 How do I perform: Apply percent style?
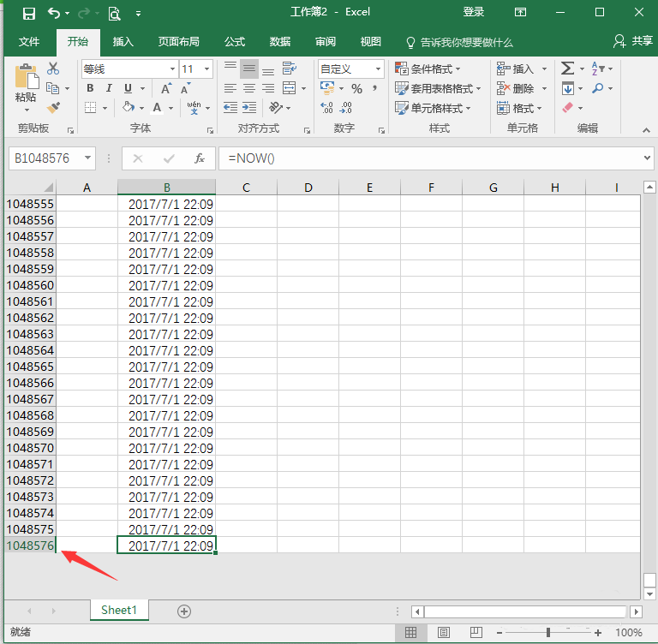coord(356,88)
